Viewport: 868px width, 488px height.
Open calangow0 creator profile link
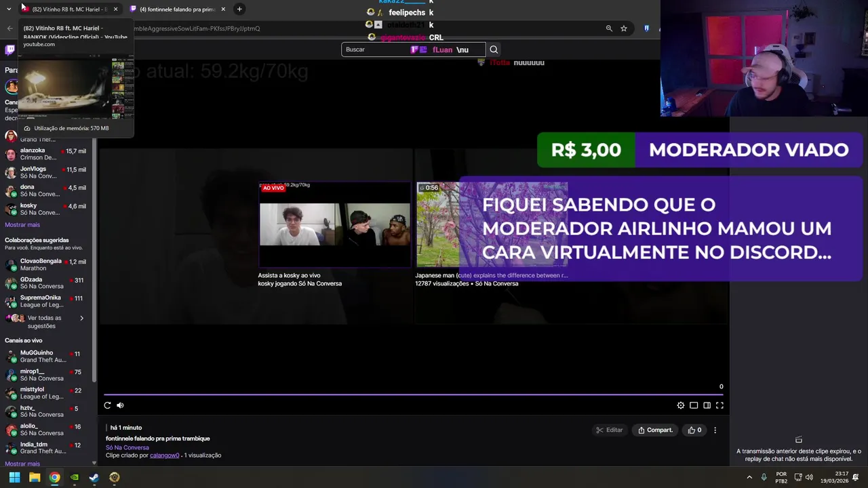[x=164, y=455]
